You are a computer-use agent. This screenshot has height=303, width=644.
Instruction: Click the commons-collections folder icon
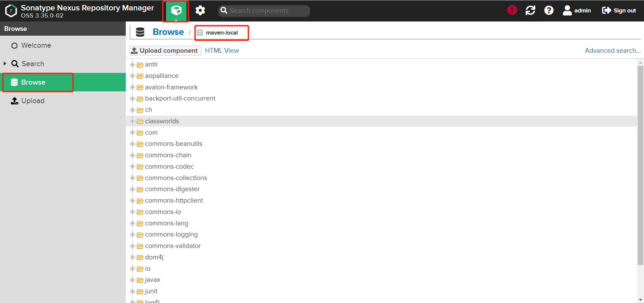click(140, 178)
